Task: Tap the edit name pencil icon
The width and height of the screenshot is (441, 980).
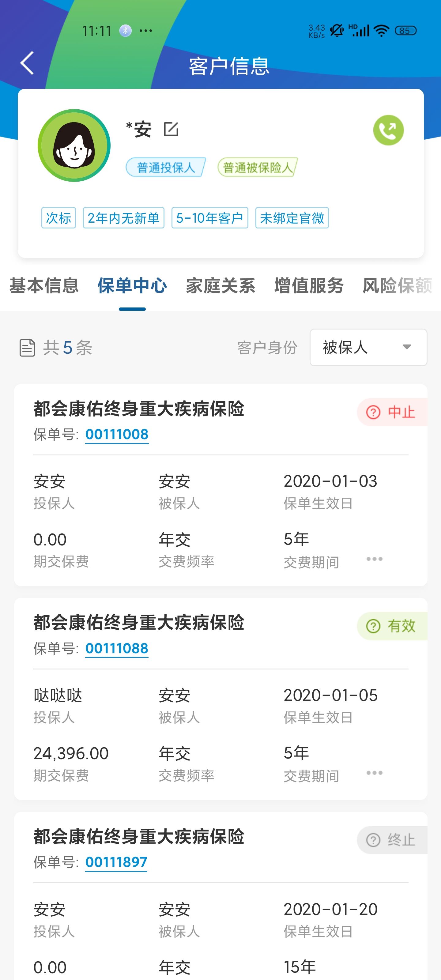Action: [171, 129]
